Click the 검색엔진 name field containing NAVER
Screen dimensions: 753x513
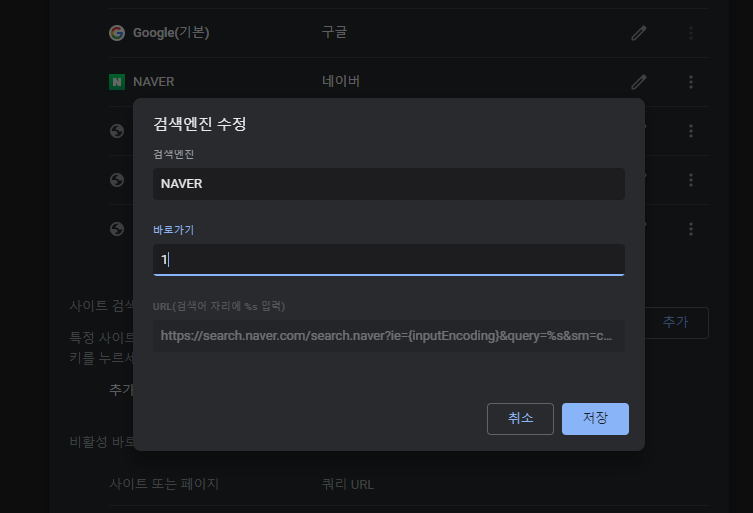coord(389,184)
